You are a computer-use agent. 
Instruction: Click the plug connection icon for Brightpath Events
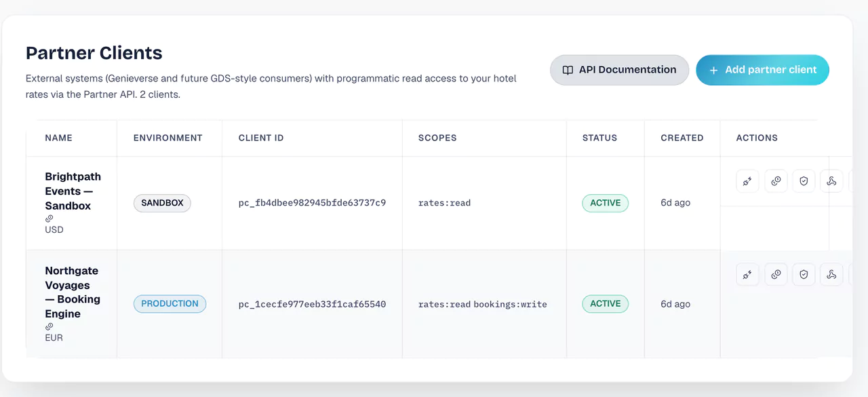[x=747, y=181]
